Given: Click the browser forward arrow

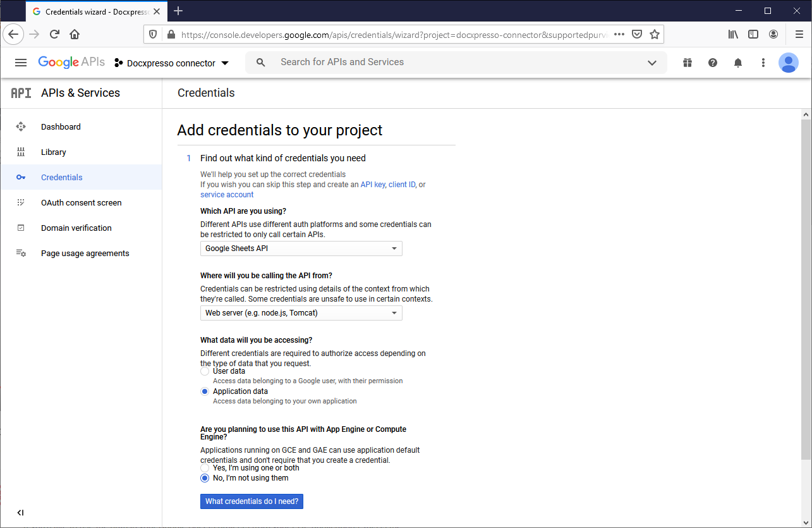Looking at the screenshot, I should click(34, 34).
